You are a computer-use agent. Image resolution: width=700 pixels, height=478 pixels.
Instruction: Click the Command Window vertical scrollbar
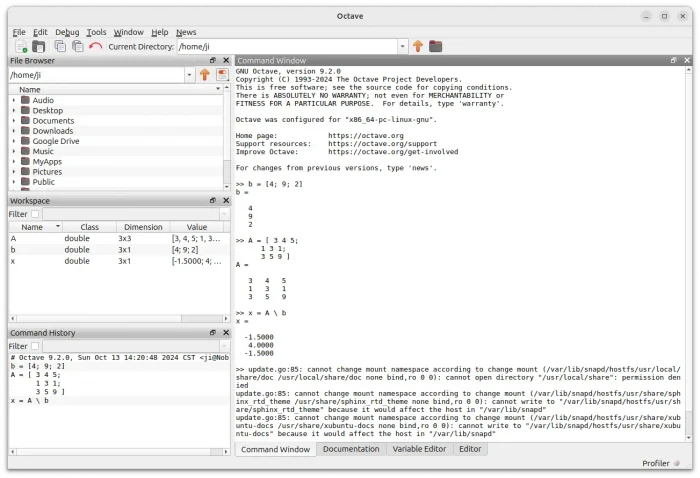pyautogui.click(x=689, y=254)
